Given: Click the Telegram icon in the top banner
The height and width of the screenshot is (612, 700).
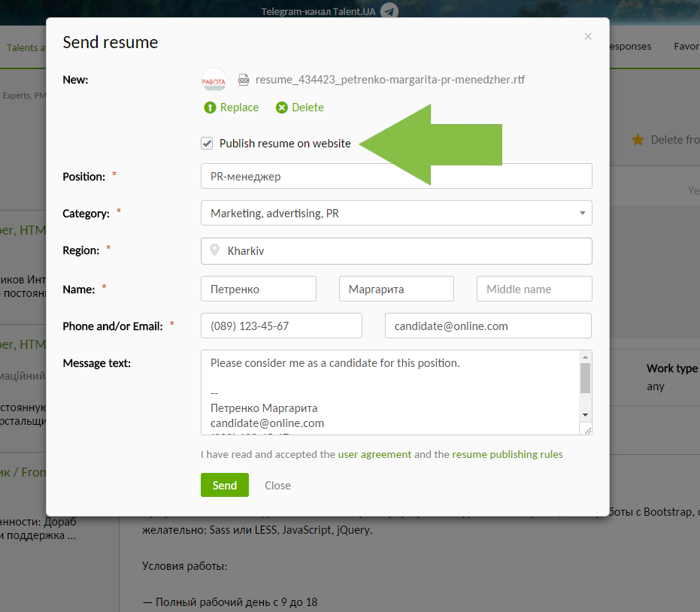Looking at the screenshot, I should click(389, 11).
